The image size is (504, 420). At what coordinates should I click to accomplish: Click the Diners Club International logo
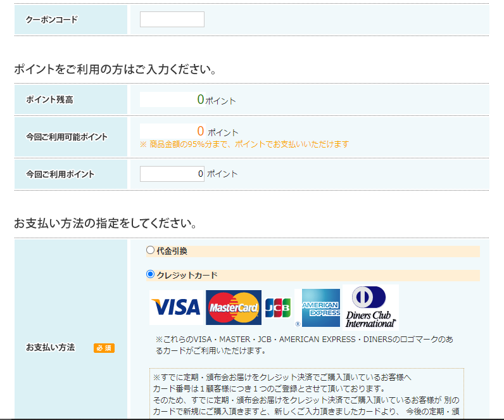[x=371, y=307]
